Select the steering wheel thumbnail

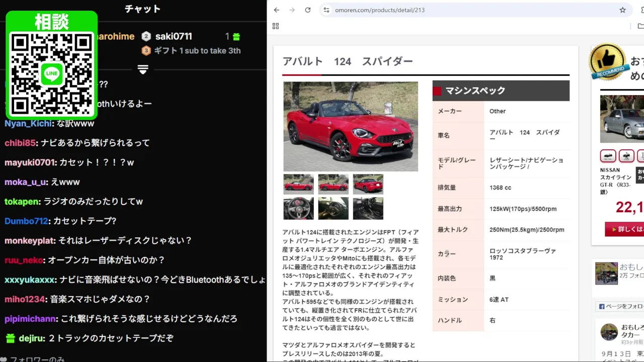(298, 208)
